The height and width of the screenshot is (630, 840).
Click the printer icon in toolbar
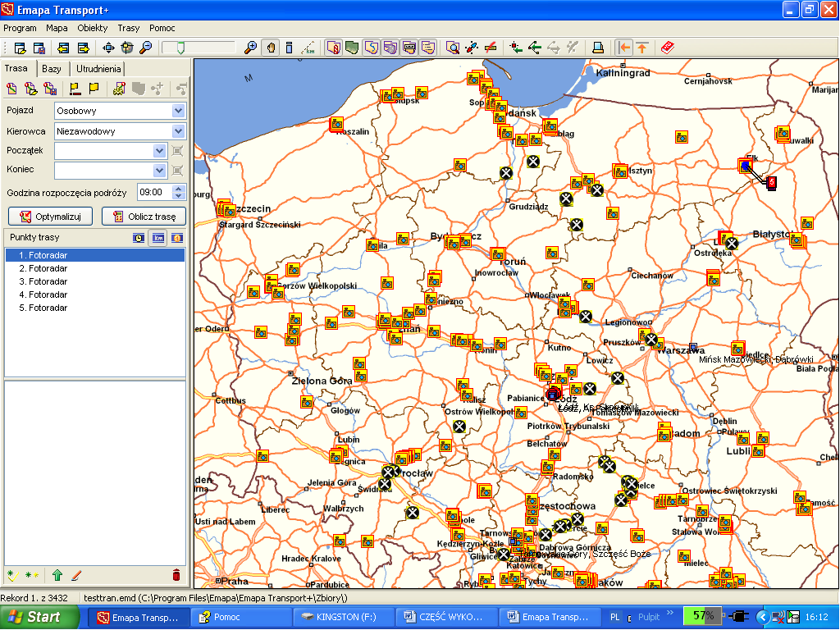[598, 48]
